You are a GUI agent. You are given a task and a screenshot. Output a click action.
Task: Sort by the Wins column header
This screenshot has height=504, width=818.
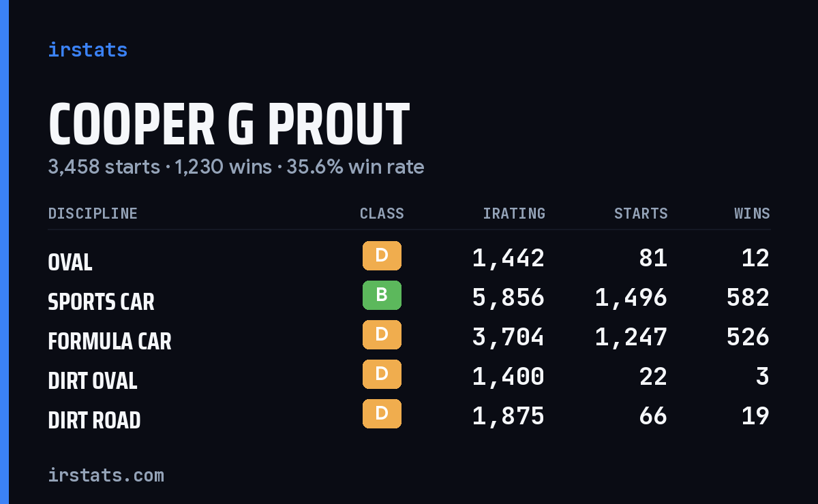(752, 214)
